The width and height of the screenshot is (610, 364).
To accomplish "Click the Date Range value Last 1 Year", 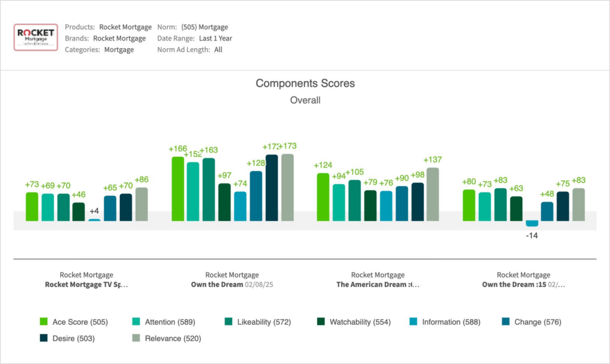I will click(x=215, y=38).
